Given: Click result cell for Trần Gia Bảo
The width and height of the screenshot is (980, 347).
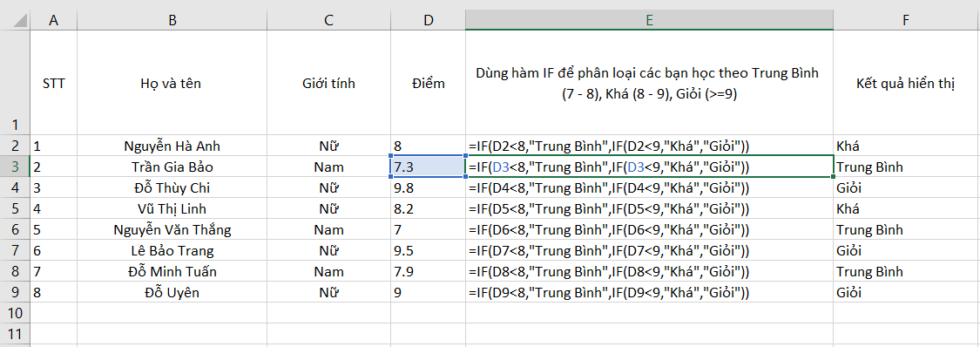Looking at the screenshot, I should click(906, 167).
